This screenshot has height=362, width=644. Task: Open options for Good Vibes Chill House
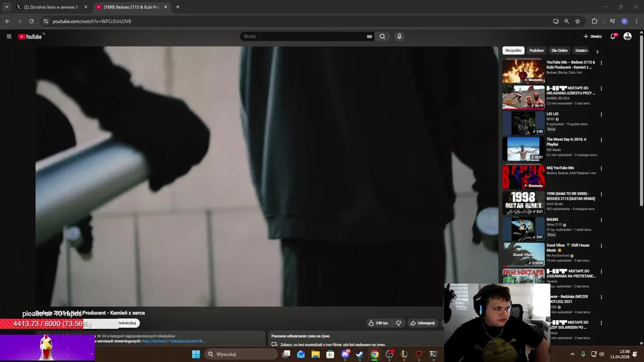601,246
